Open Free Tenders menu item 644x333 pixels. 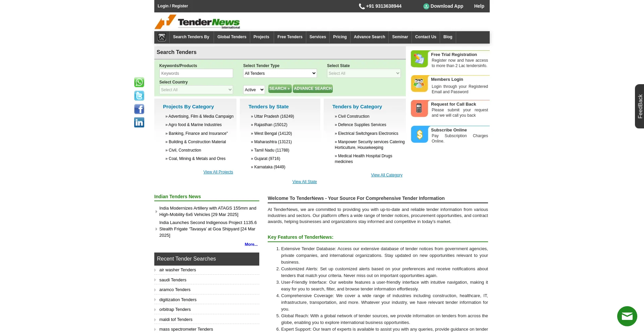pos(290,37)
